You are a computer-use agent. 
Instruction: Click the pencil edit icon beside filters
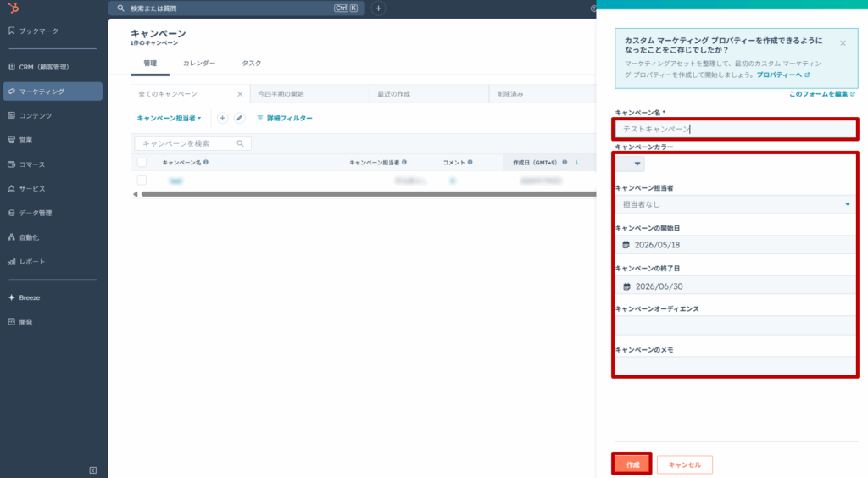239,118
